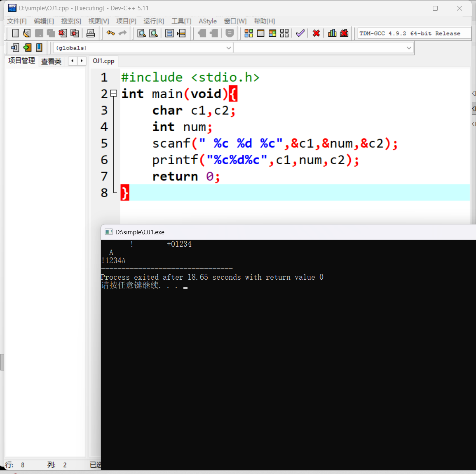Screen dimensions: 476x474
Task: Open the 运行[R] menu
Action: pyautogui.click(x=154, y=21)
